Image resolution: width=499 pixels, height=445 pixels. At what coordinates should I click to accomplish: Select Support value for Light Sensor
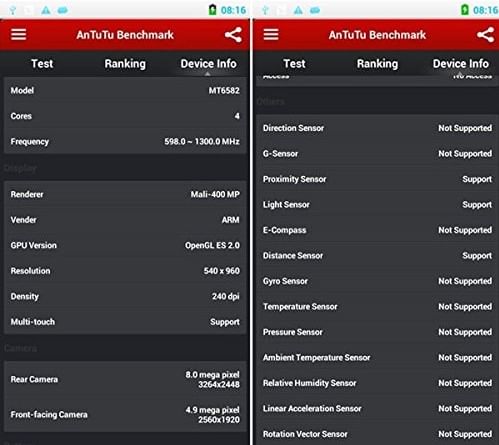click(x=477, y=205)
